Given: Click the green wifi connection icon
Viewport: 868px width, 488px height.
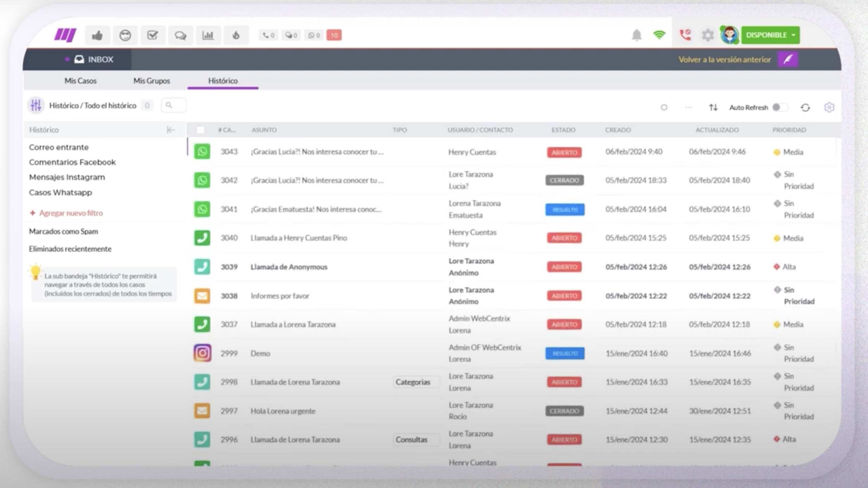Looking at the screenshot, I should click(659, 35).
